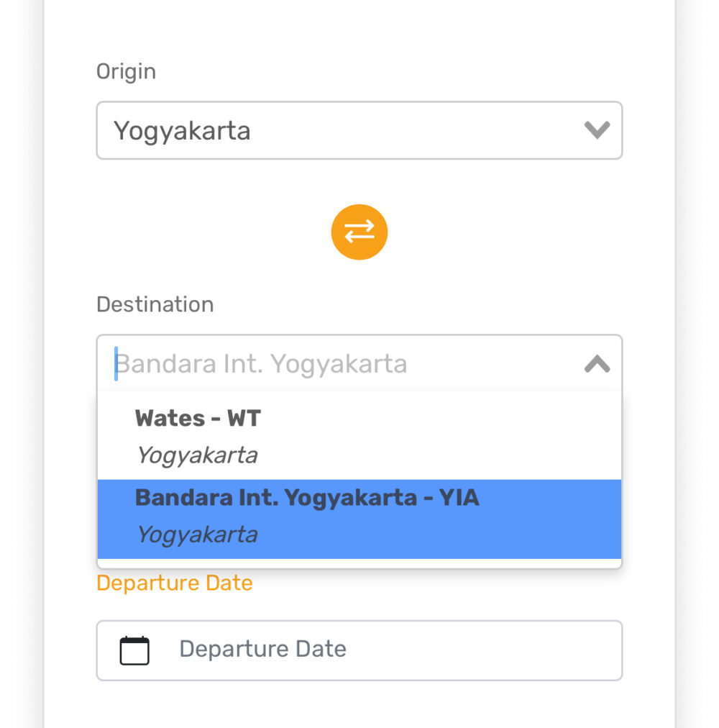Click the Destination field label
This screenshot has width=719, height=728.
point(155,304)
